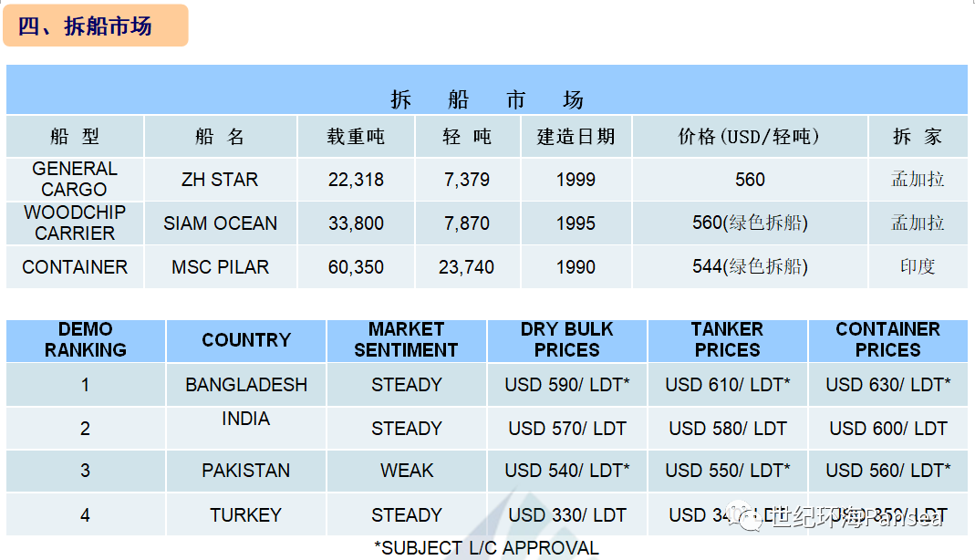Click the WeChat logo icon in watermark
This screenshot has width=975, height=560.
click(x=745, y=517)
